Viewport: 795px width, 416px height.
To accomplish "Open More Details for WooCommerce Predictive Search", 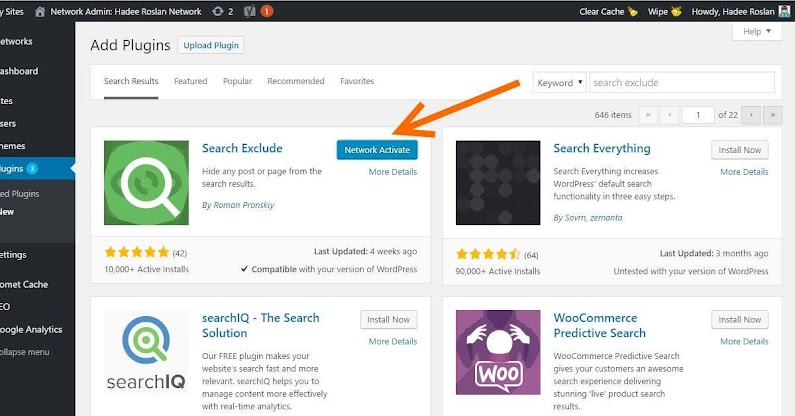I will point(744,341).
